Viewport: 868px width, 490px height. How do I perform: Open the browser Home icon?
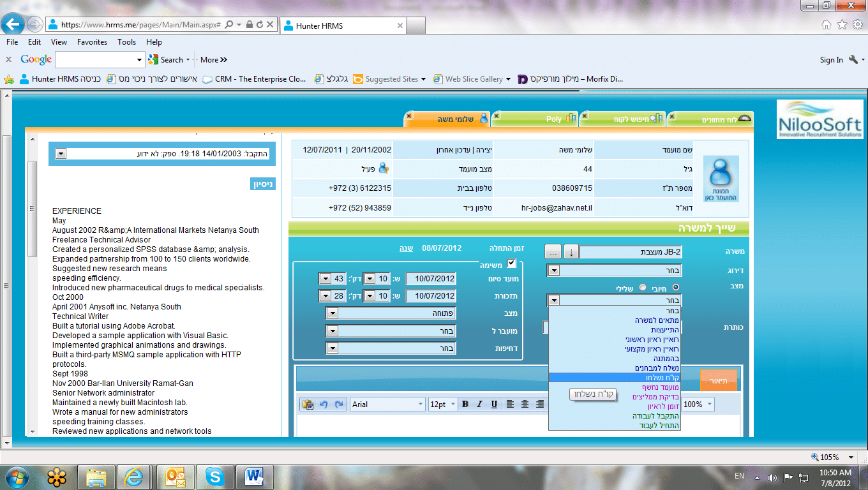[x=827, y=24]
